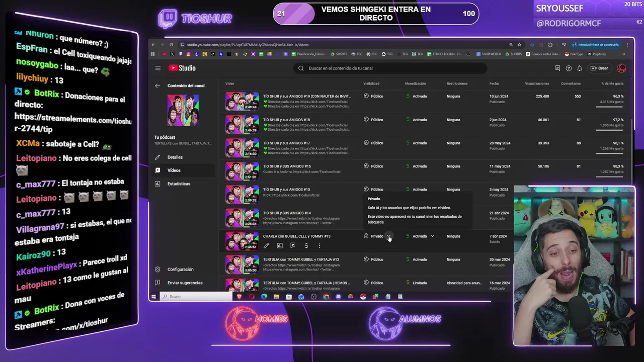Open analytics icon for CHARLA #13

[x=280, y=246]
